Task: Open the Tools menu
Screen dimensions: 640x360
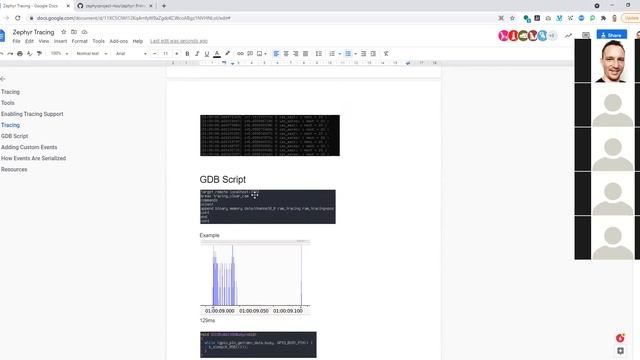Action: (98, 41)
